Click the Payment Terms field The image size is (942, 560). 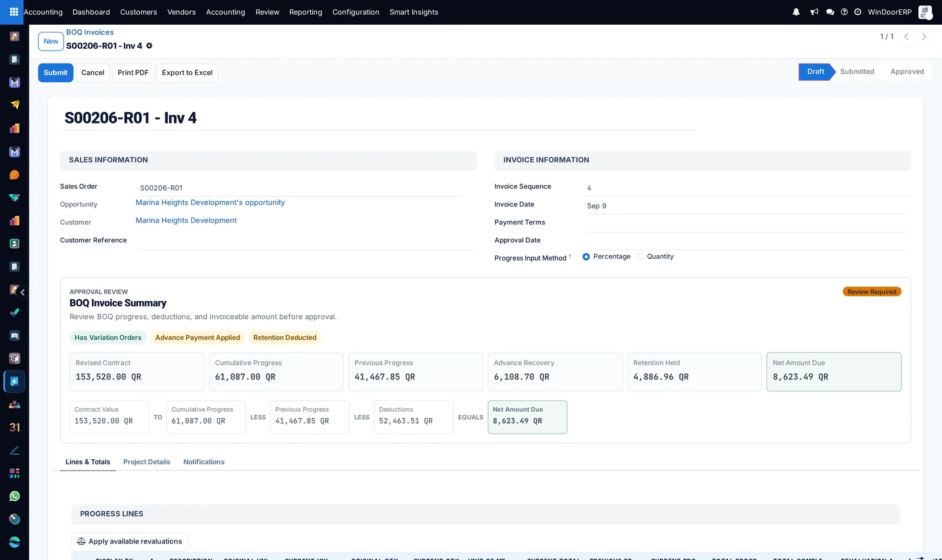click(747, 224)
